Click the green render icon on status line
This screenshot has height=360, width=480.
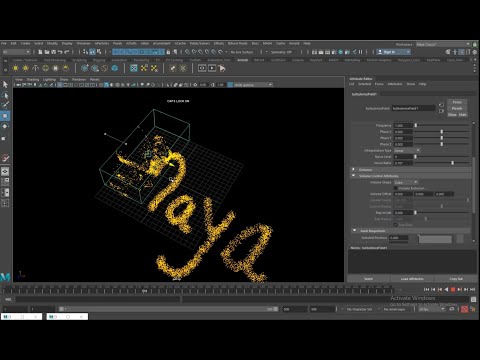(x=341, y=52)
